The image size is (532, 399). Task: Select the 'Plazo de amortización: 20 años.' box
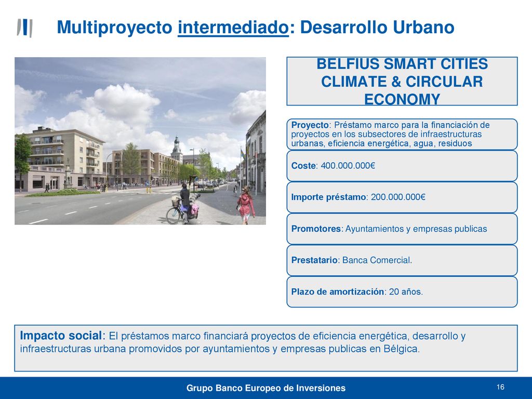coord(402,292)
